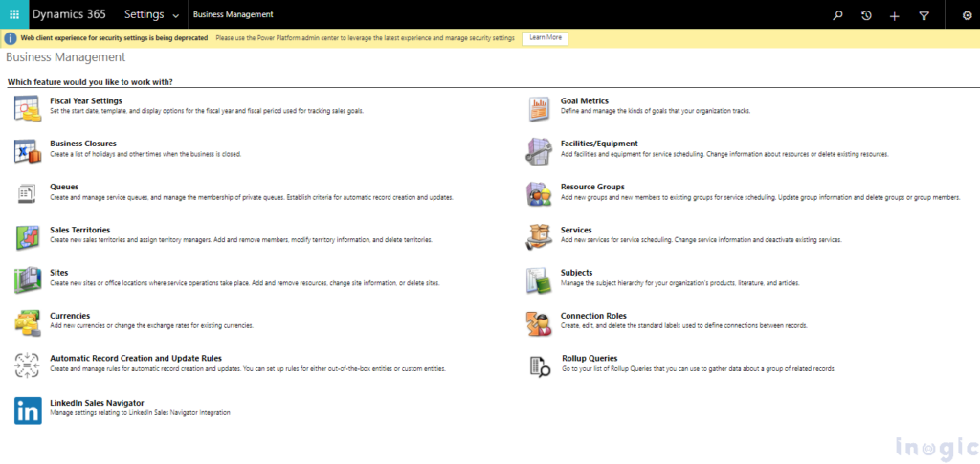
Task: Click the Goal Metrics chart icon
Action: (539, 108)
